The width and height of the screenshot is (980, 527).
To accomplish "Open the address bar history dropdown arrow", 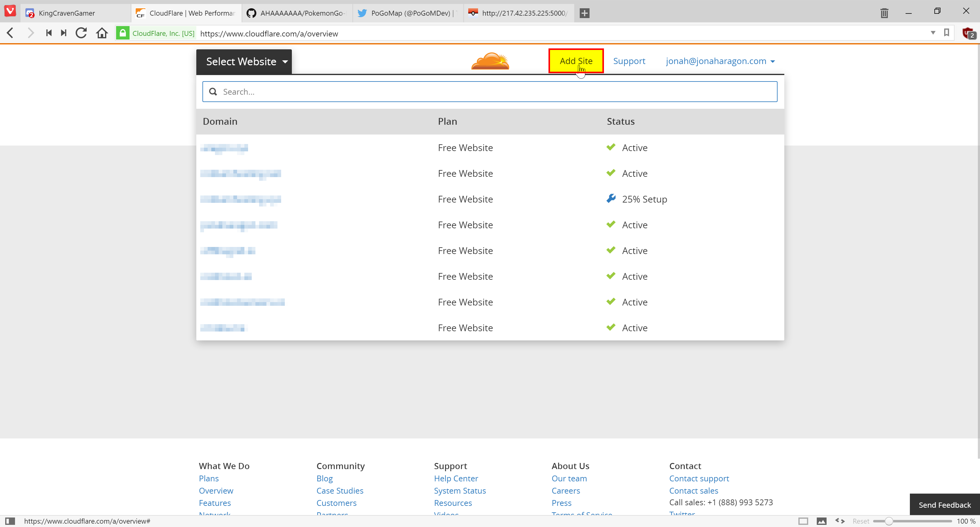I will coord(933,33).
